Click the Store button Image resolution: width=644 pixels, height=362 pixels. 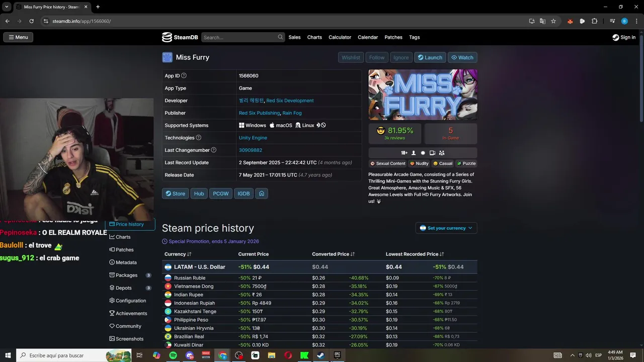point(175,194)
